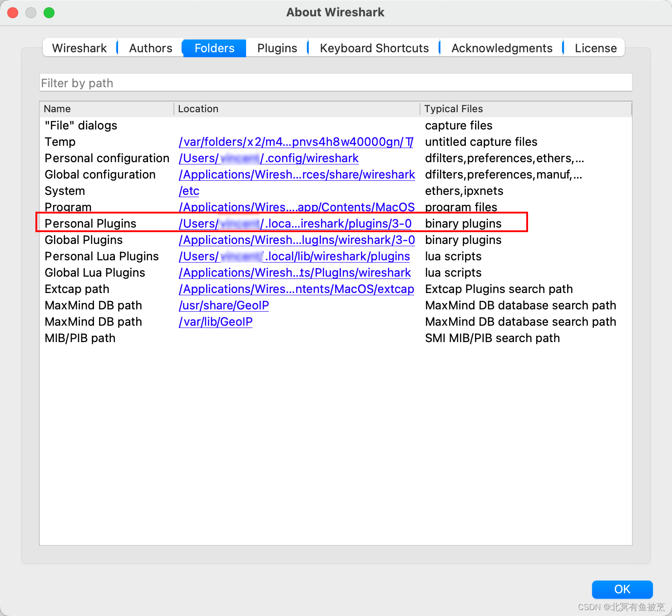Select the Global Plugins row name
Image resolution: width=672 pixels, height=616 pixels.
(x=84, y=240)
